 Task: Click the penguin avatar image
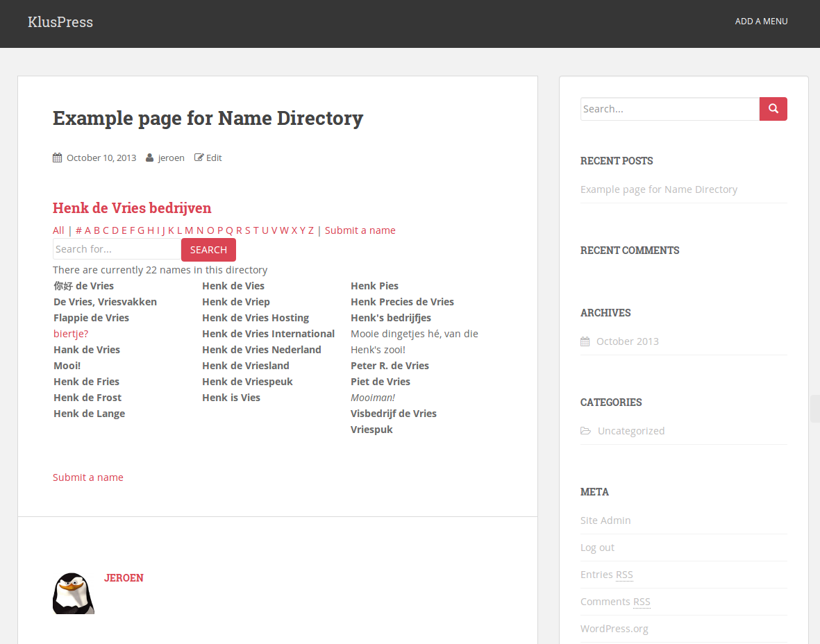click(x=74, y=593)
